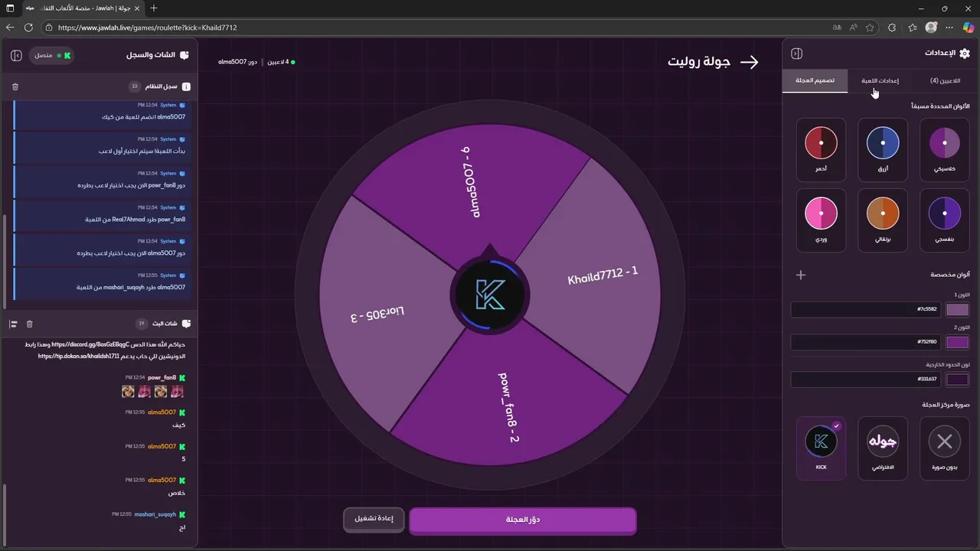980x551 pixels.
Task: Add page to favorites with star icon
Action: coord(871,27)
